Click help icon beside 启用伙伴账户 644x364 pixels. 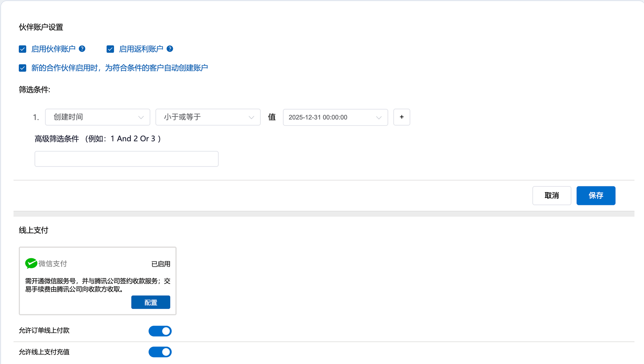[x=82, y=49]
